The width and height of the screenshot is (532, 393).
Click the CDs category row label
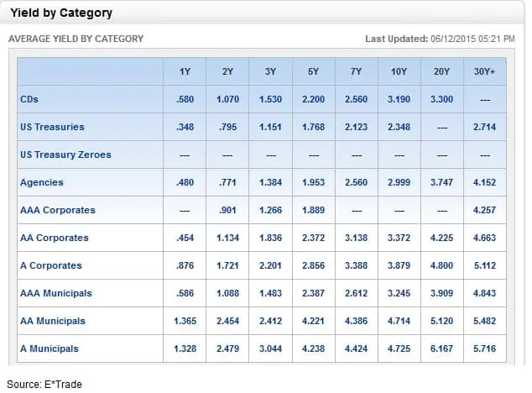[29, 99]
